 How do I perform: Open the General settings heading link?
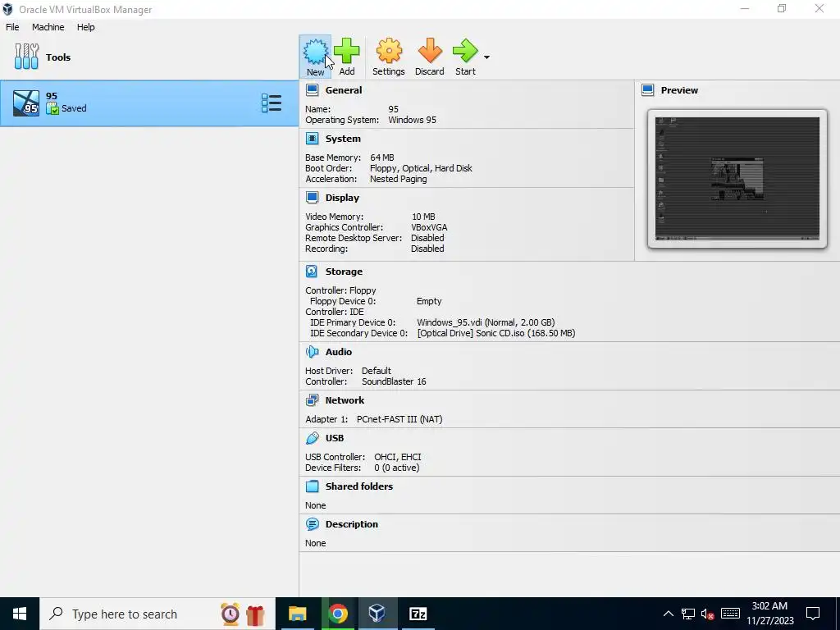(344, 90)
